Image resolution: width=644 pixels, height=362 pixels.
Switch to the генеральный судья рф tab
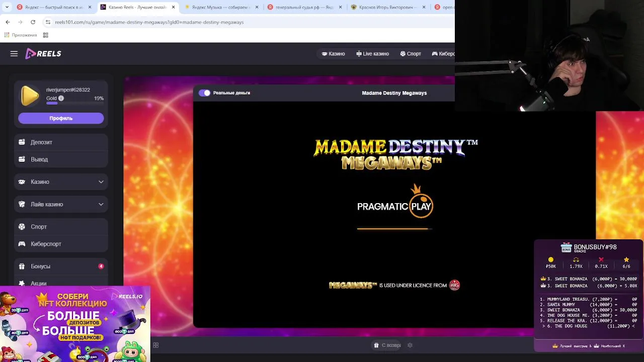[x=304, y=7]
